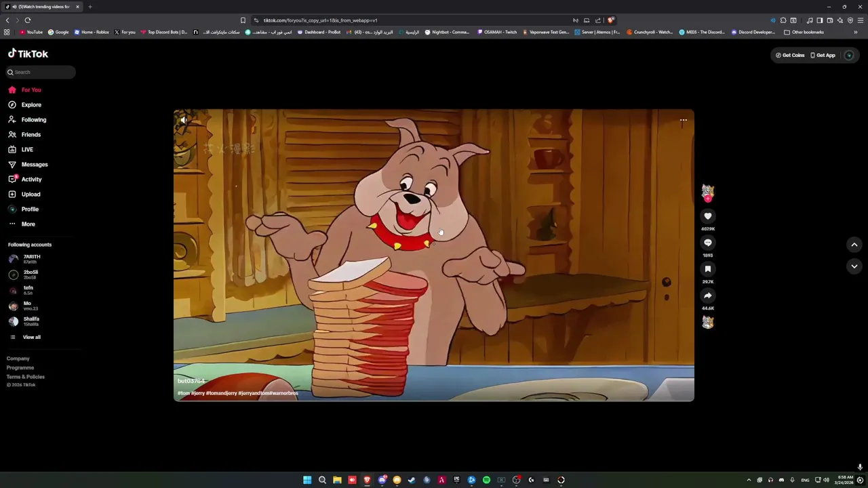Screen dimensions: 868x488
Task: Share the video with the arrow icon
Action: [x=707, y=296]
